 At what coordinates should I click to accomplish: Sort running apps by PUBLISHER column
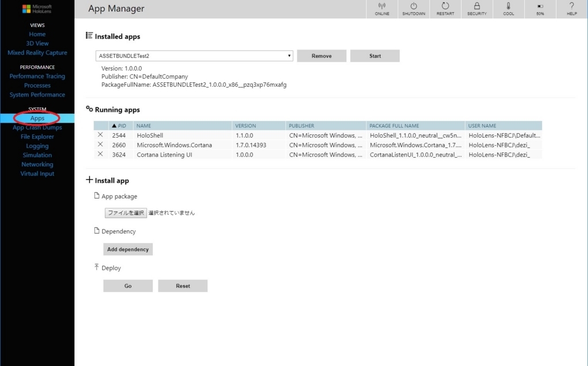point(326,126)
